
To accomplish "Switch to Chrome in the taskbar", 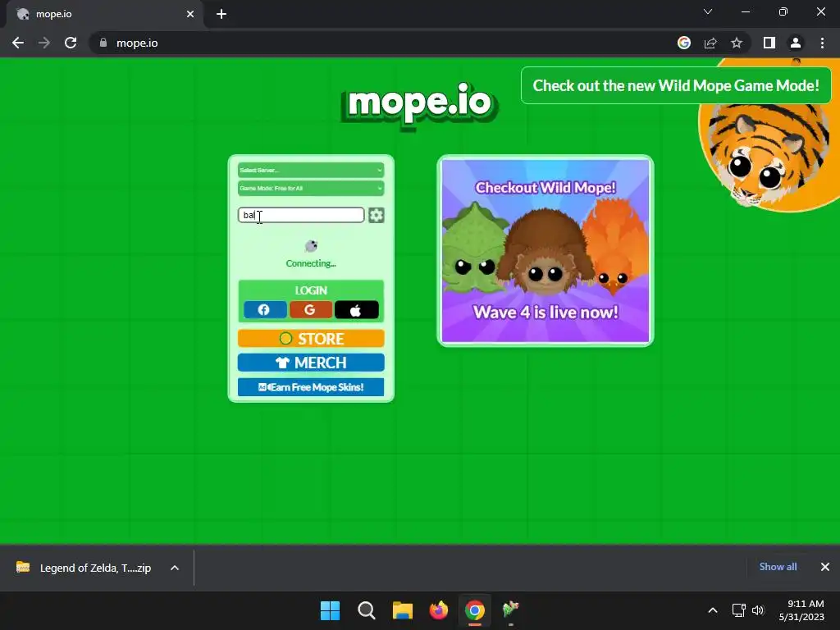I will point(475,610).
